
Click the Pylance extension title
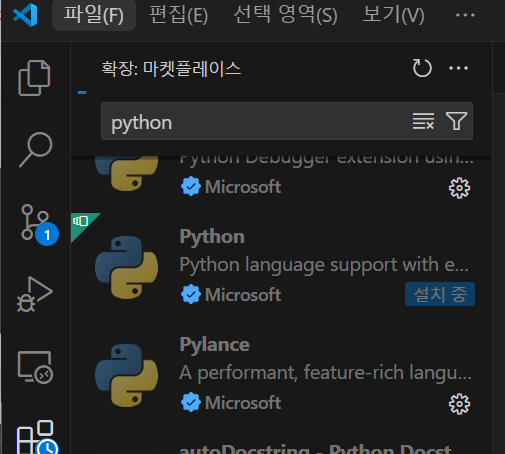click(x=214, y=345)
